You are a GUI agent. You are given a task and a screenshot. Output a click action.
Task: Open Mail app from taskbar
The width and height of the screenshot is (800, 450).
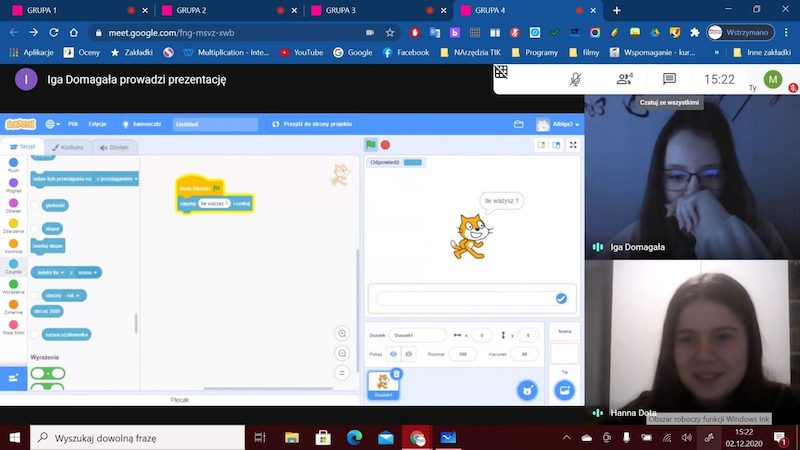(x=386, y=438)
